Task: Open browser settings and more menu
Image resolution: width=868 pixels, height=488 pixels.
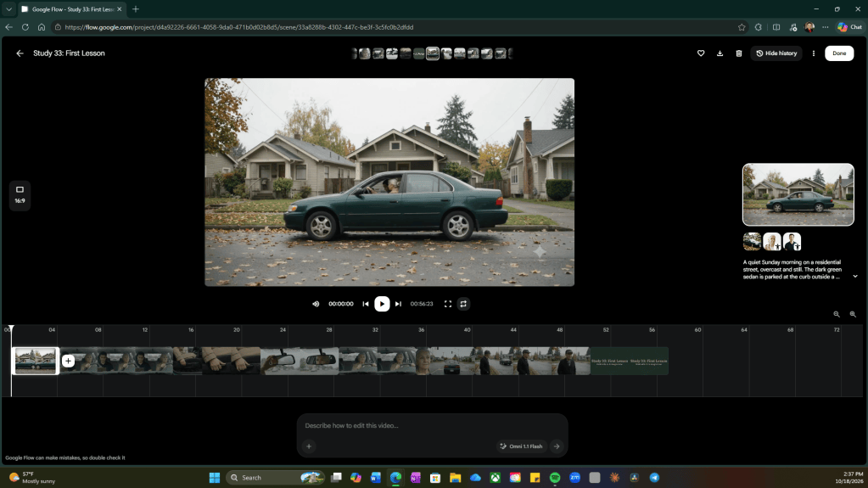Action: (x=826, y=27)
